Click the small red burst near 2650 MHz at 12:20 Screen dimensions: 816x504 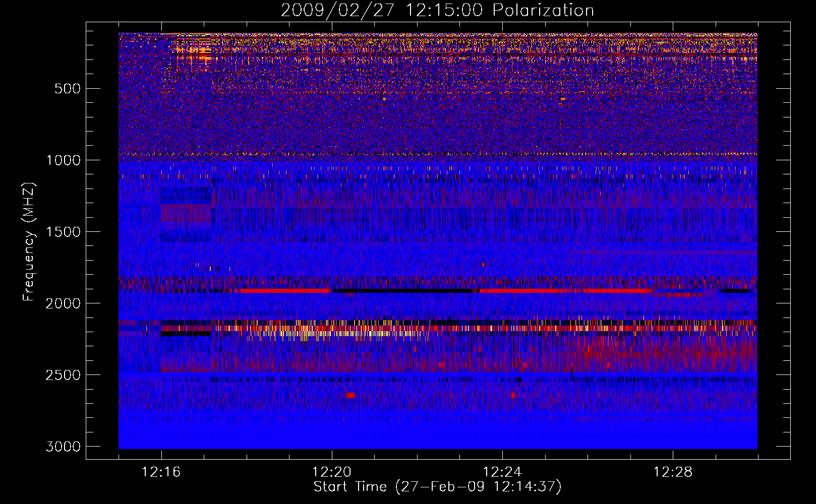(351, 395)
